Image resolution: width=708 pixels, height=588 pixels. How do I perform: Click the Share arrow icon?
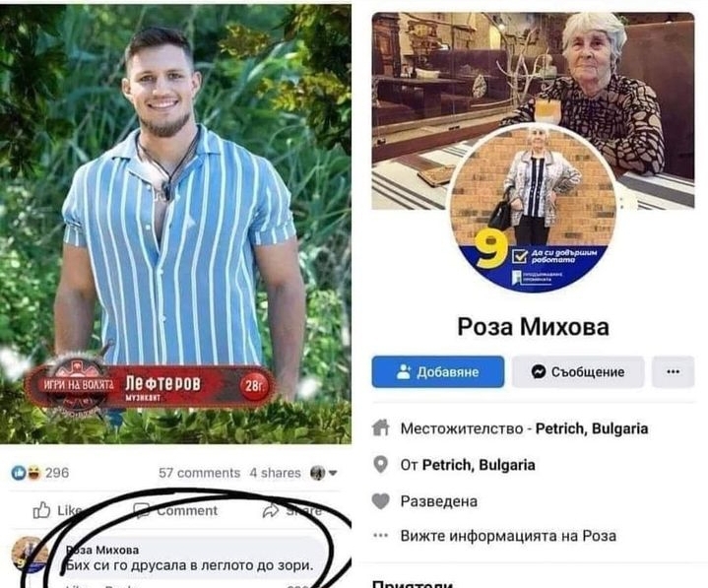271,511
